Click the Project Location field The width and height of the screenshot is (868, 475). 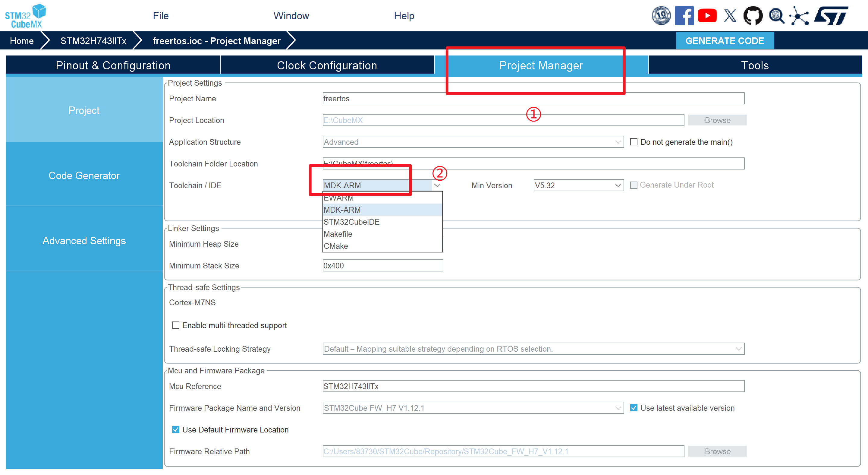503,120
